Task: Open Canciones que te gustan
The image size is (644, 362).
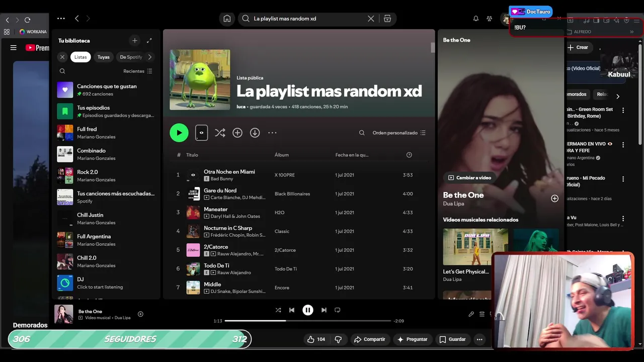Action: pyautogui.click(x=106, y=90)
